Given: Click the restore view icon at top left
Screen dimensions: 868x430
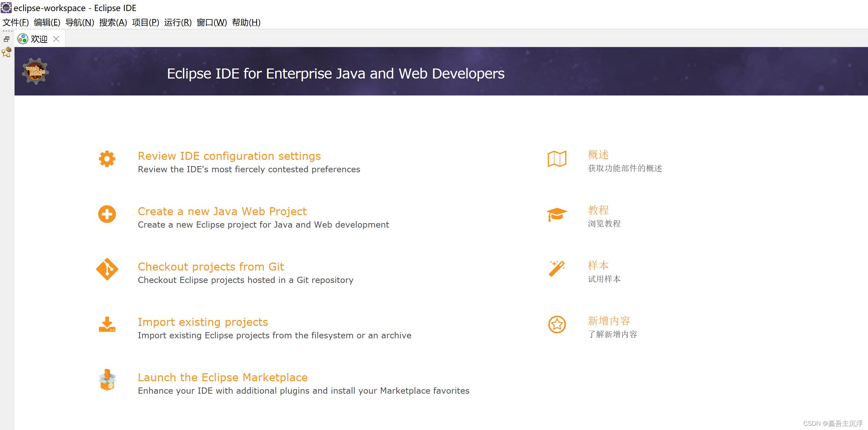Looking at the screenshot, I should point(6,39).
